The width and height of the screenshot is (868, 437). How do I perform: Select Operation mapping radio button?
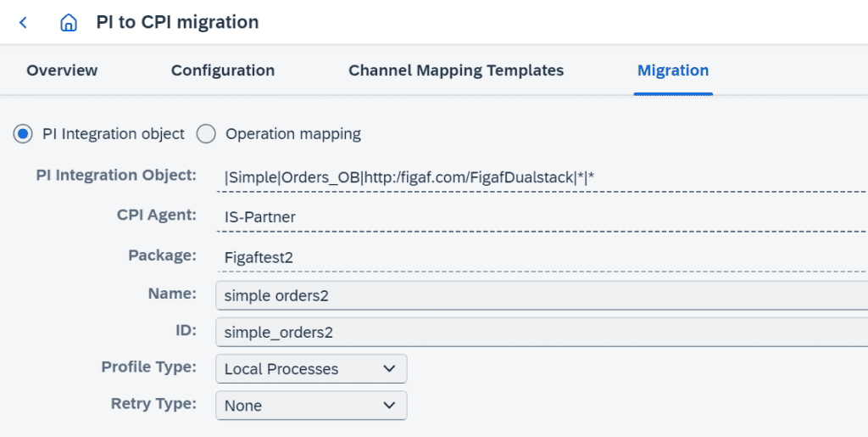pos(206,134)
